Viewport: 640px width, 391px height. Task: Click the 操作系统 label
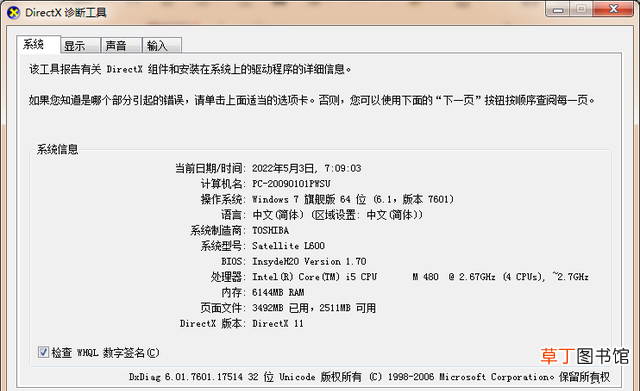point(223,199)
